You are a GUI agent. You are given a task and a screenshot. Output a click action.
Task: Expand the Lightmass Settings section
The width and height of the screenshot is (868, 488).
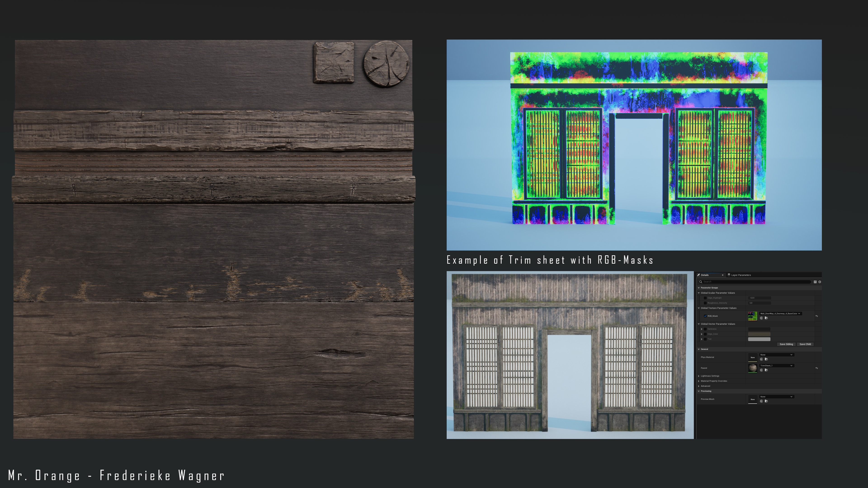click(x=699, y=376)
